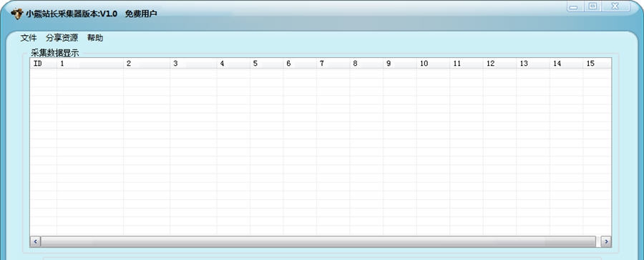Image resolution: width=644 pixels, height=260 pixels.
Task: Select column header 4
Action: click(233, 63)
